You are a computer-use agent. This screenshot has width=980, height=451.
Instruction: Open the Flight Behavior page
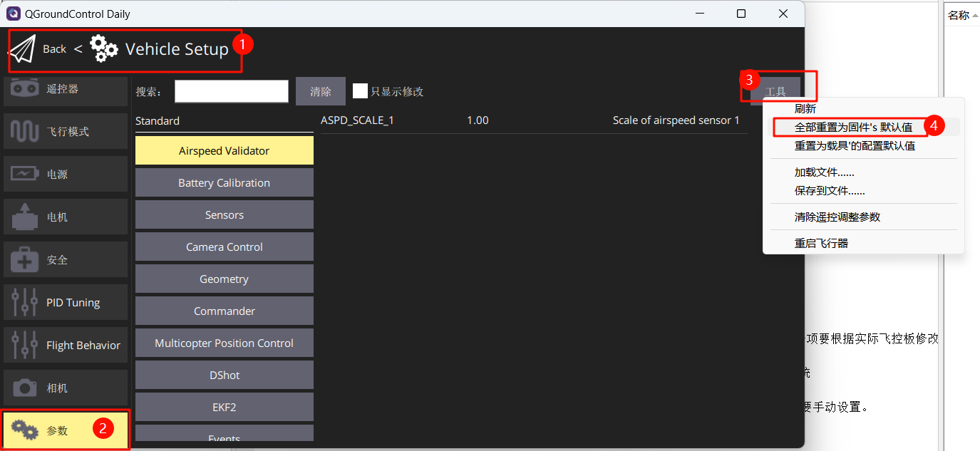(66, 346)
